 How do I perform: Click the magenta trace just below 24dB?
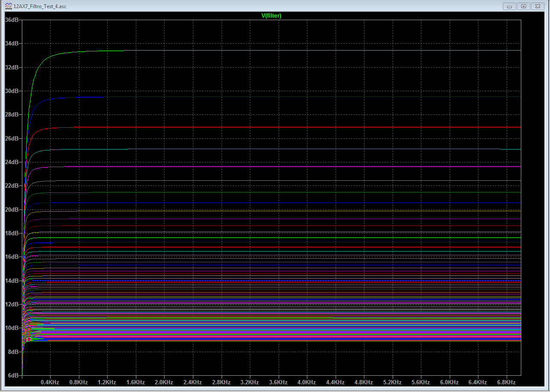[257, 167]
